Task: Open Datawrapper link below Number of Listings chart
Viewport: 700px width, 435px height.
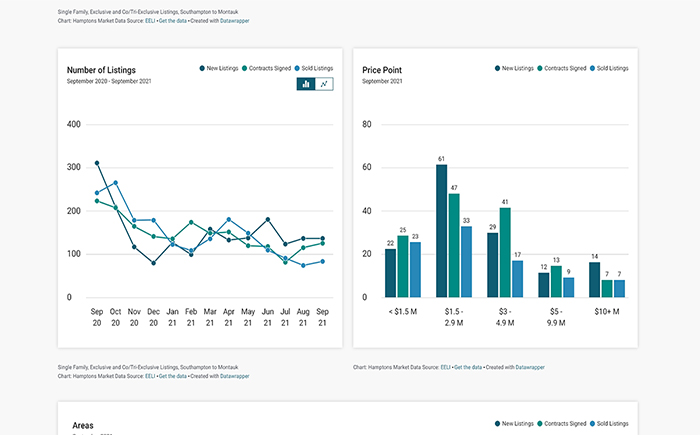Action: coord(234,376)
